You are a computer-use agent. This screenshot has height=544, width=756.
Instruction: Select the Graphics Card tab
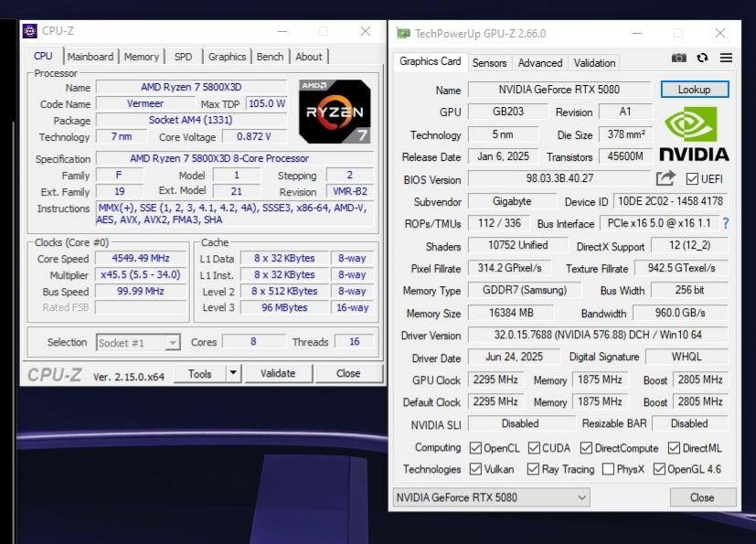click(x=430, y=61)
